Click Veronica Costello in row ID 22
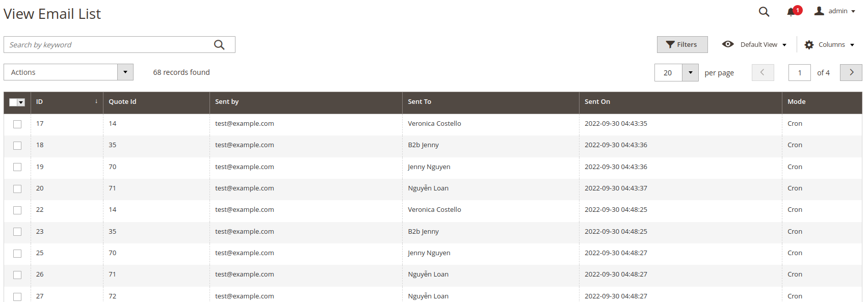Viewport: 868px width, 302px height. click(434, 210)
